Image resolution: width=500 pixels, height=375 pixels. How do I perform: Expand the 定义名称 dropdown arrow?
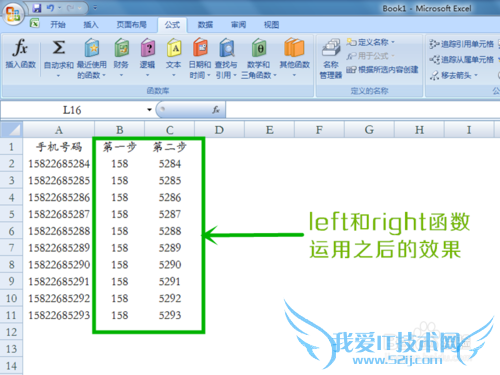393,42
